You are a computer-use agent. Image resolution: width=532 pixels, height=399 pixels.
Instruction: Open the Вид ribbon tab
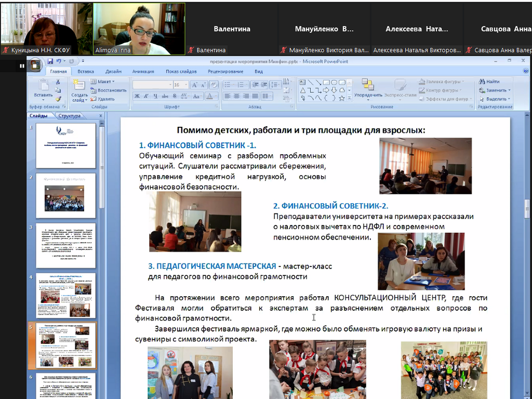click(x=259, y=71)
